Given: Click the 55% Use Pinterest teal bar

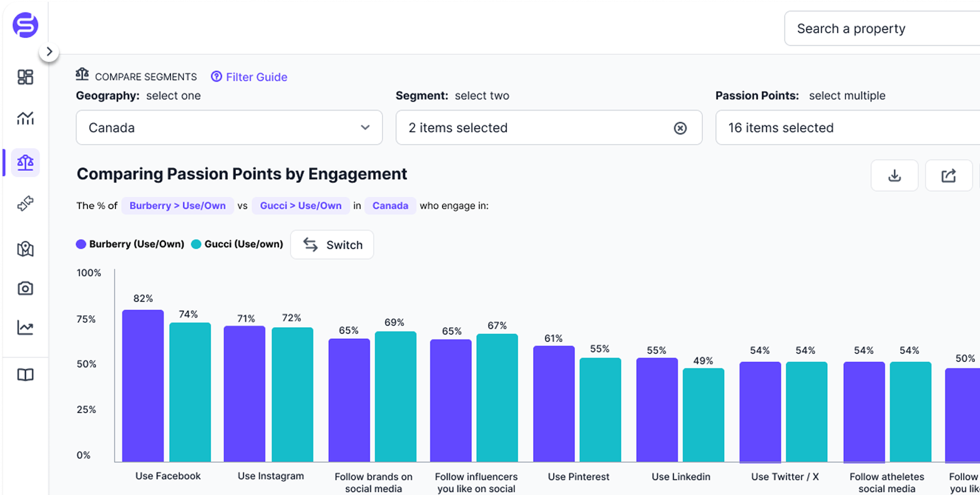Looking at the screenshot, I should tap(600, 409).
